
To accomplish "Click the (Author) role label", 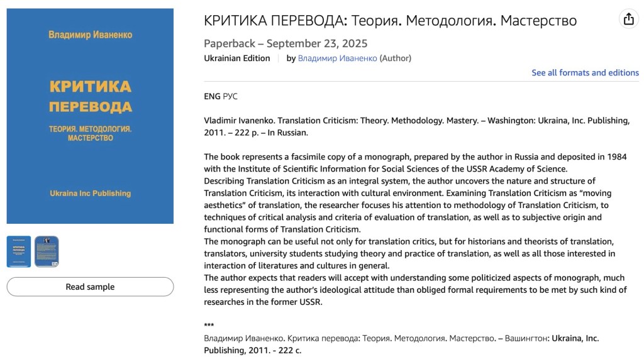I will [395, 58].
